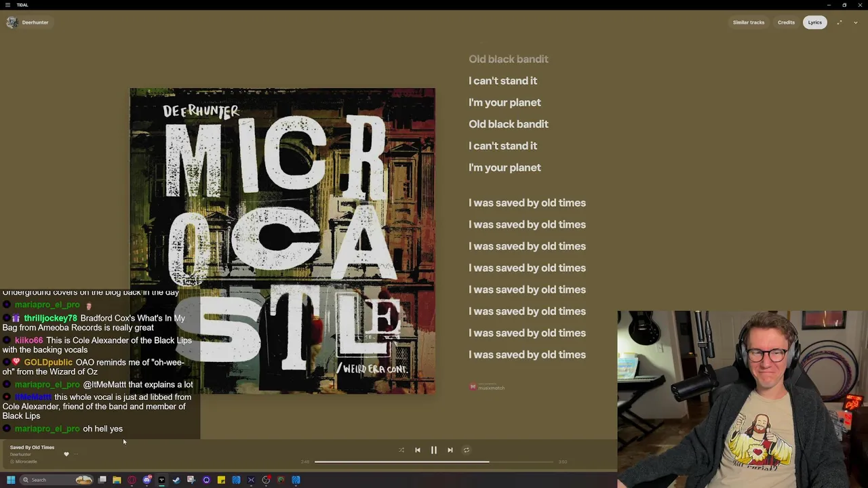Open the Musixmatch lyrics credit logo
Viewport: 868px width, 488px height.
487,387
